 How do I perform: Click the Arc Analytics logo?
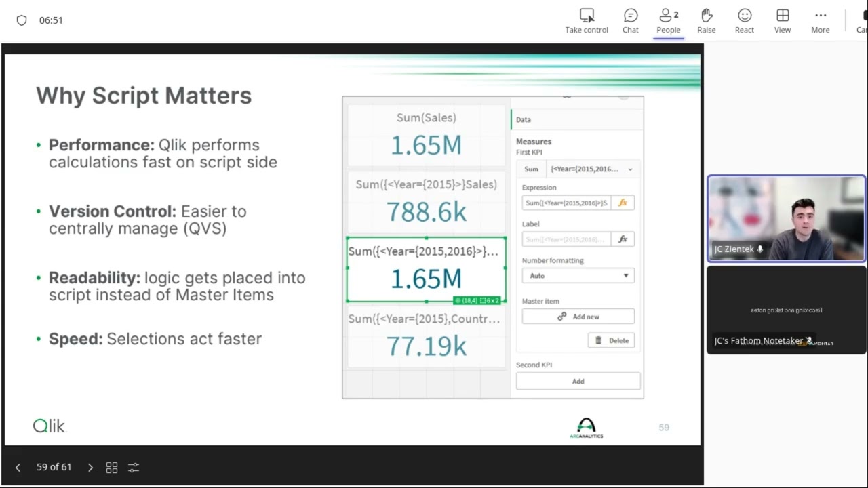[587, 428]
